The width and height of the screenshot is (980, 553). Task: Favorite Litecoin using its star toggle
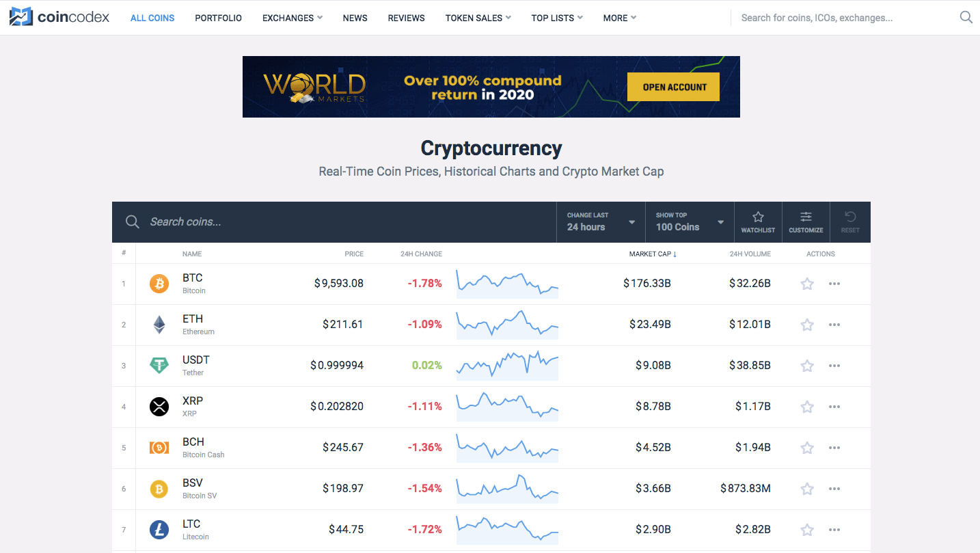click(x=807, y=529)
